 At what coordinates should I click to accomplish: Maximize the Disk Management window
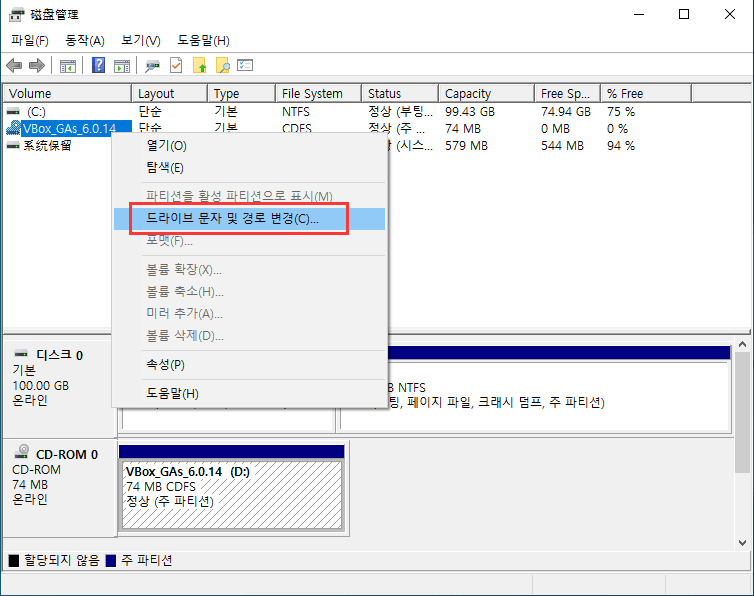point(684,14)
